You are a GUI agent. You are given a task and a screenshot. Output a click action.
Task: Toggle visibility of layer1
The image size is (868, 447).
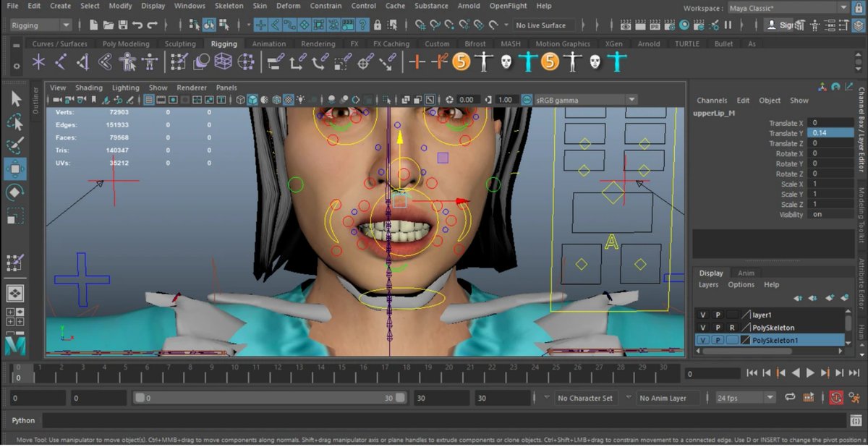[702, 314]
